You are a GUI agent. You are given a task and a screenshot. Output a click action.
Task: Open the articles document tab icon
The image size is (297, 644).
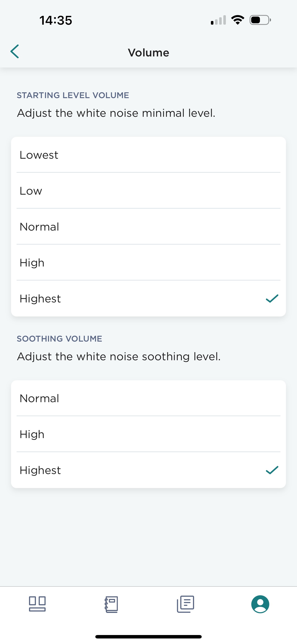pyautogui.click(x=185, y=604)
